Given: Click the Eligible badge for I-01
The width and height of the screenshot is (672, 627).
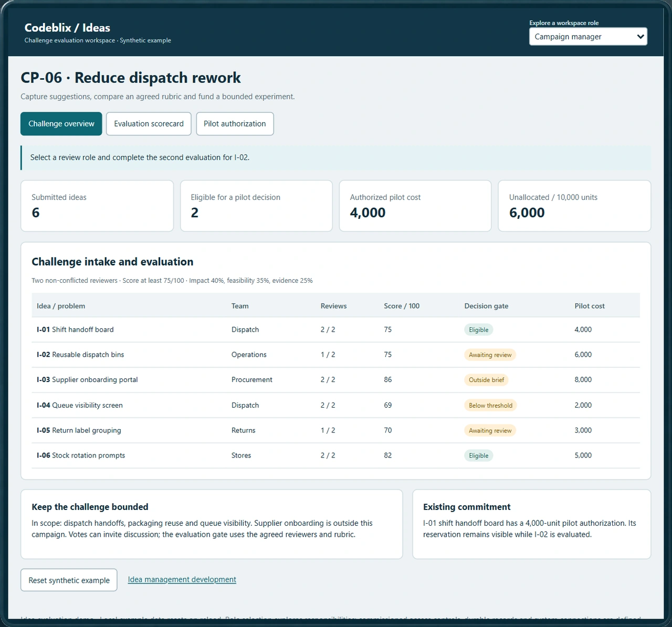Looking at the screenshot, I should point(478,330).
